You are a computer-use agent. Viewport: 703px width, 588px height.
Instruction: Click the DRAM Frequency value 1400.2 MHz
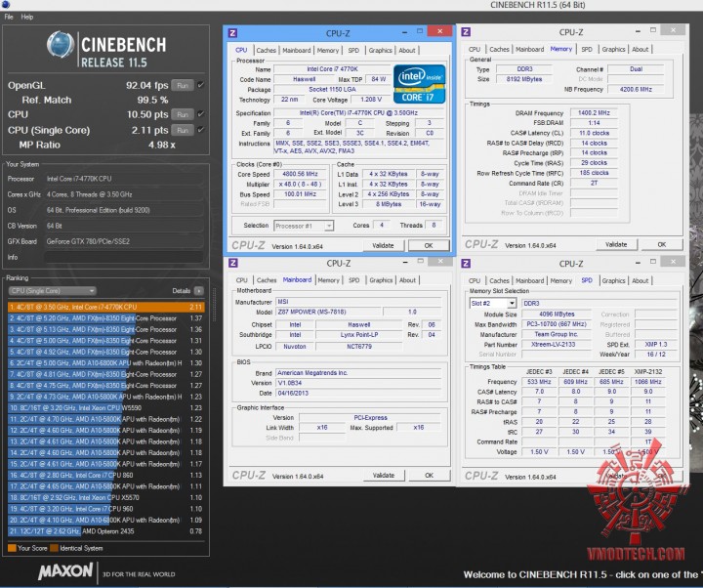tap(594, 113)
